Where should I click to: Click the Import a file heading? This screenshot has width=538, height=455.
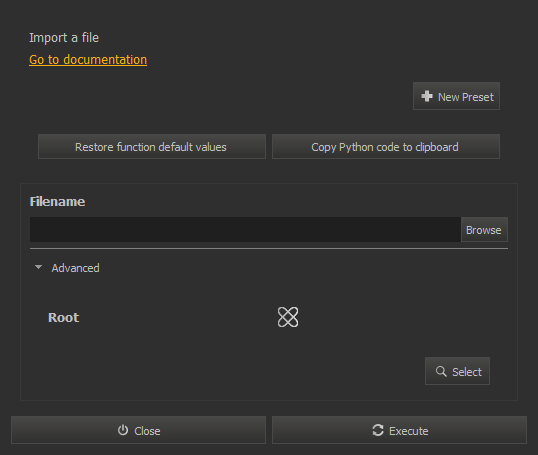tap(64, 38)
